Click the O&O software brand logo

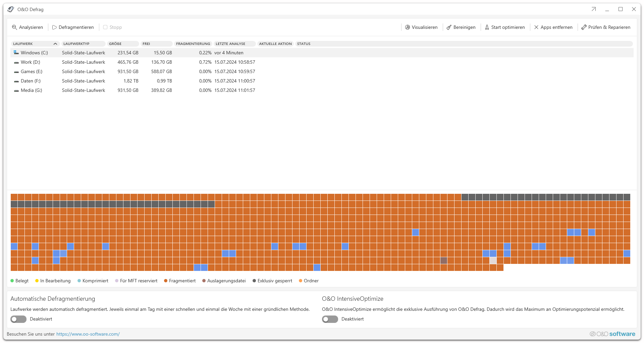pyautogui.click(x=612, y=334)
